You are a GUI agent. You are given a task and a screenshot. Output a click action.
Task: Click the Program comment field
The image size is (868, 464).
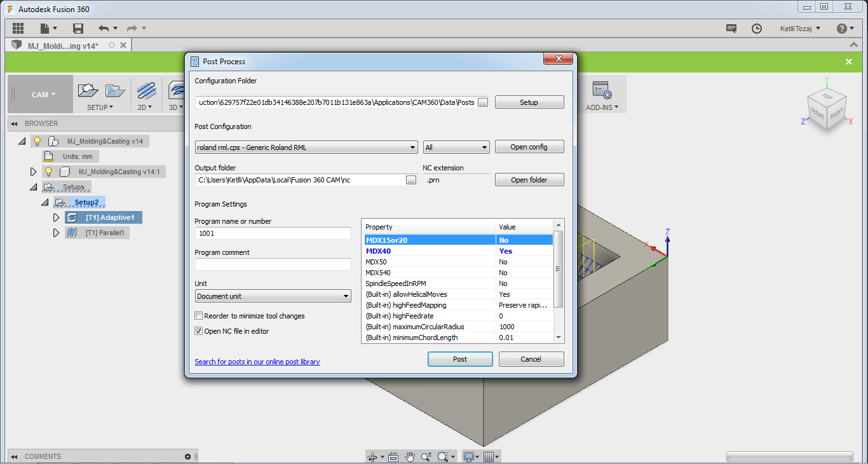[x=273, y=264]
